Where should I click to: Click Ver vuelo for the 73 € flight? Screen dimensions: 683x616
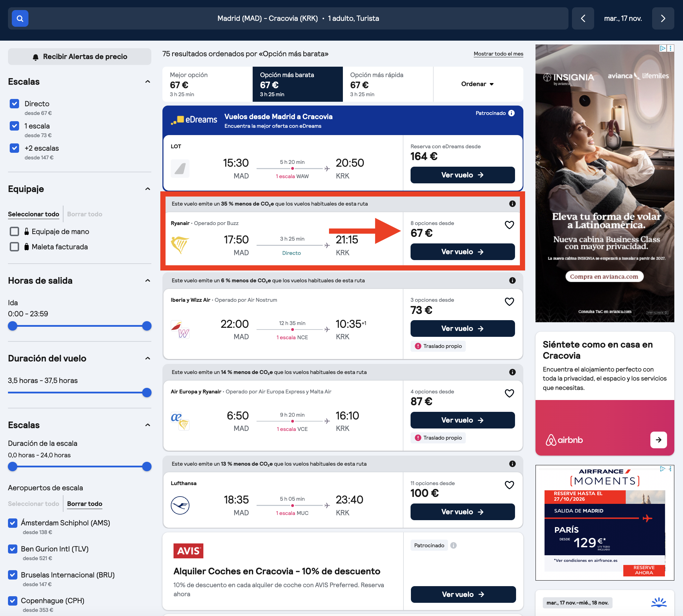(x=463, y=328)
